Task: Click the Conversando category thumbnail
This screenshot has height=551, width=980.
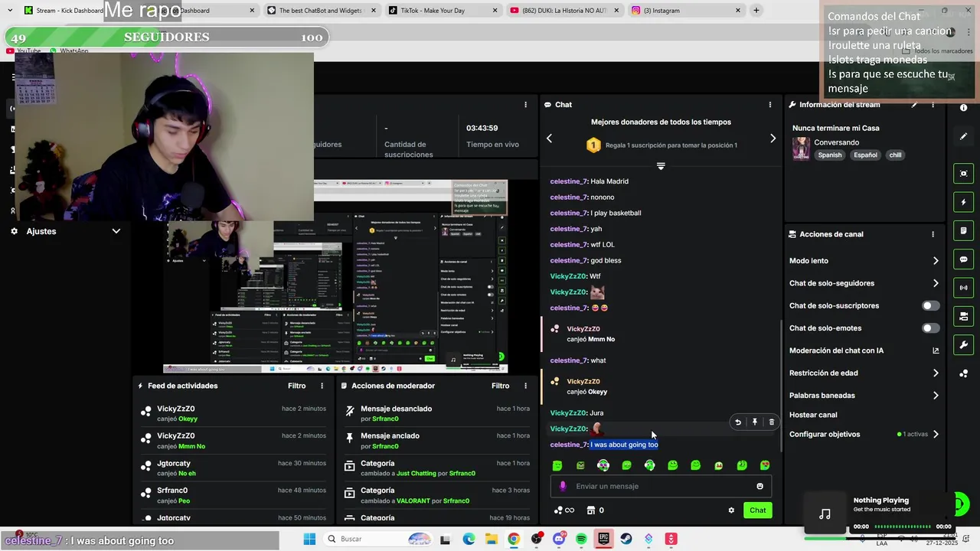Action: [x=801, y=148]
